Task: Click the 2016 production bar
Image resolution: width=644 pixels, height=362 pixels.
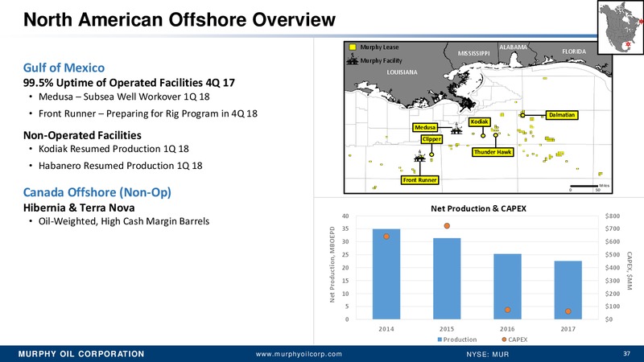Action: point(508,286)
